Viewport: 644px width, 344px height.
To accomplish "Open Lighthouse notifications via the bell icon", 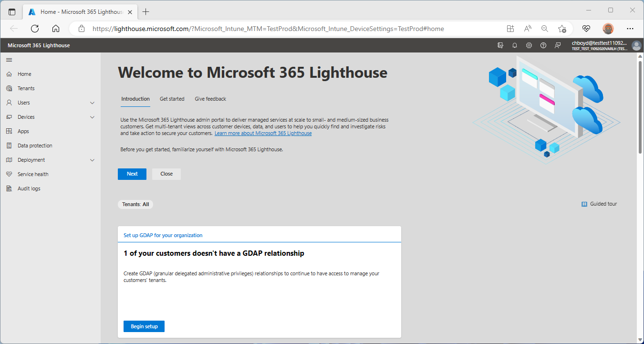I will 514,45.
